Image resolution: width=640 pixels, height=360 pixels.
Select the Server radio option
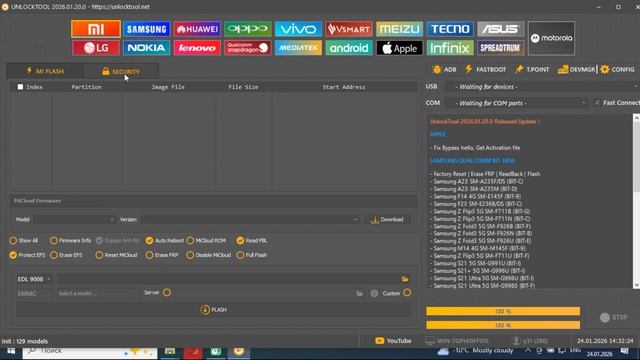pyautogui.click(x=167, y=293)
